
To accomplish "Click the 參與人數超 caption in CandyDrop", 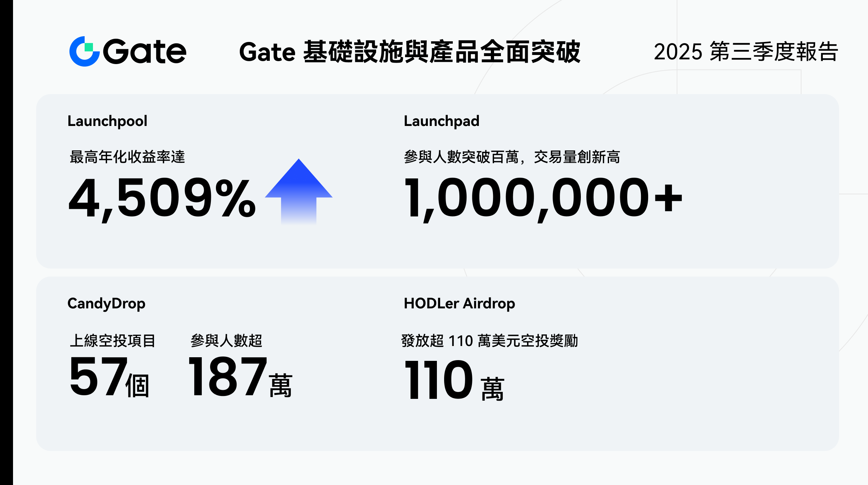I will click(226, 341).
